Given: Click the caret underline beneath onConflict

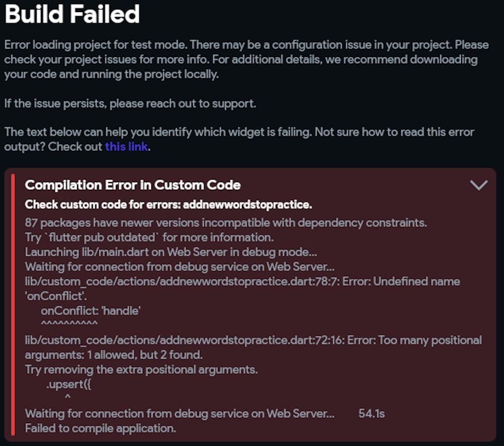Looking at the screenshot, I should coord(69,323).
